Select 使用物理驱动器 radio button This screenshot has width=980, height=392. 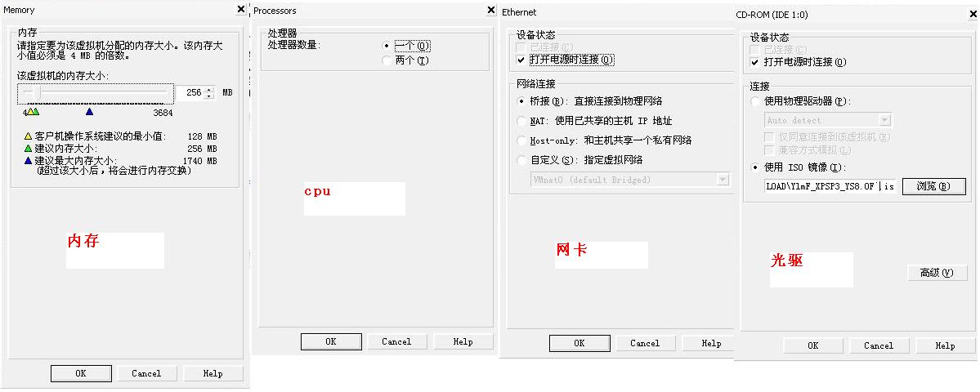click(754, 101)
